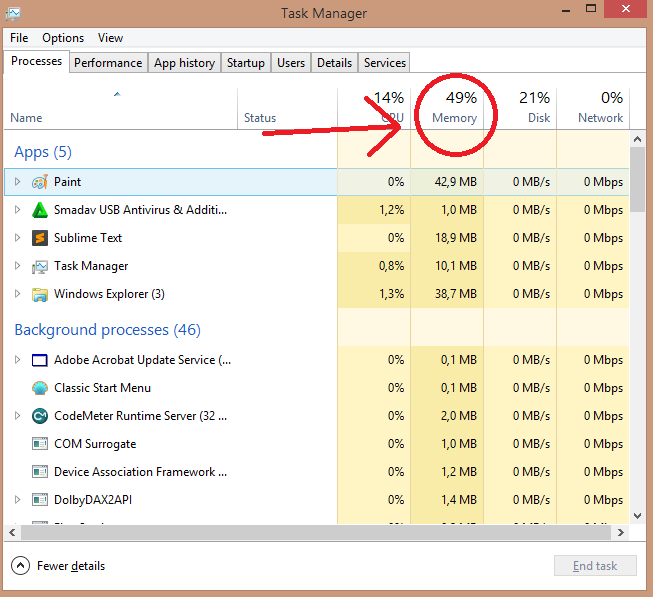This screenshot has width=653, height=597.
Task: Select the Sublime Text process name
Action: (88, 238)
